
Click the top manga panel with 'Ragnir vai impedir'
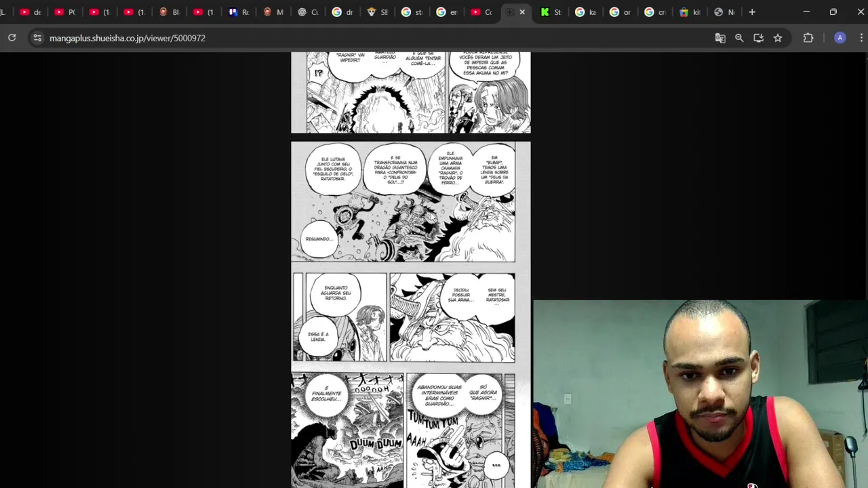(376, 93)
